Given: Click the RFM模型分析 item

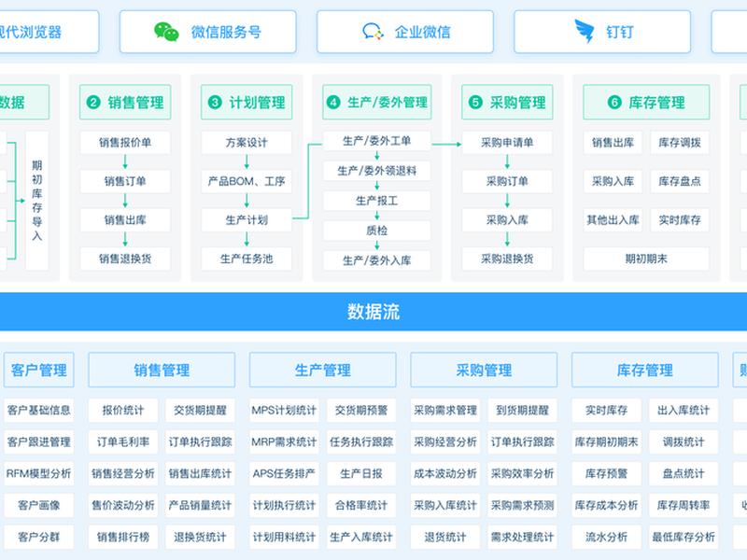Looking at the screenshot, I should (x=38, y=473).
